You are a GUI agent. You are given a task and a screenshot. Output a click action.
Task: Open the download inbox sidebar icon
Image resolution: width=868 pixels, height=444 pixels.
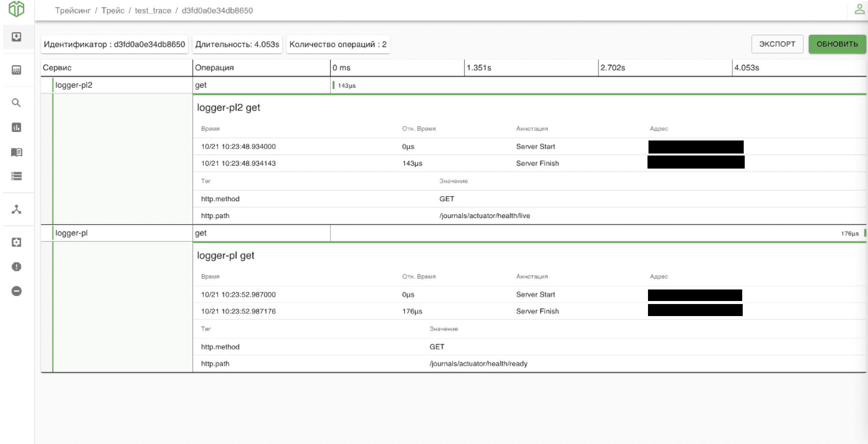point(17,37)
